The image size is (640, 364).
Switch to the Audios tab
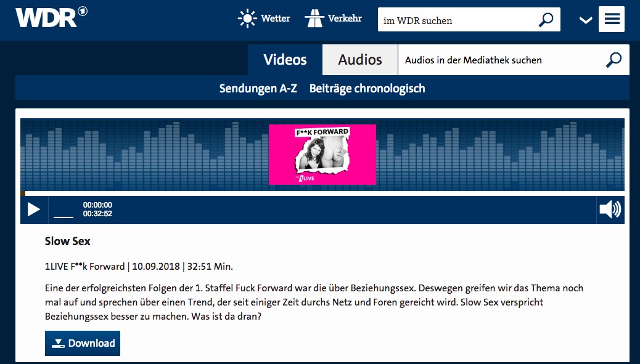tap(360, 60)
